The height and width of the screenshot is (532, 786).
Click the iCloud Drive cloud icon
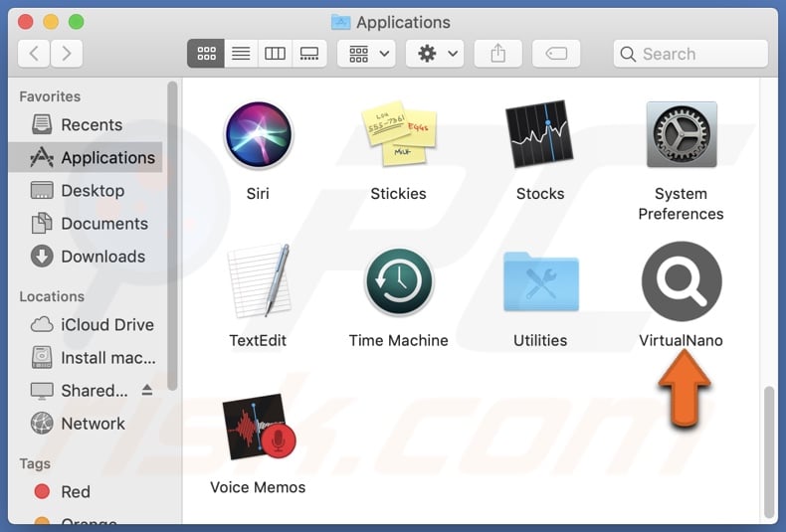pyautogui.click(x=42, y=324)
